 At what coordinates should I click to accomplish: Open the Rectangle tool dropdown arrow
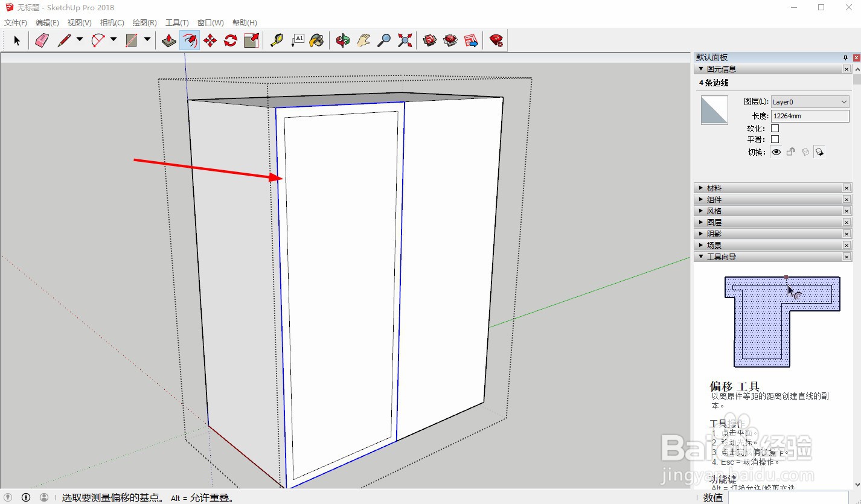click(x=147, y=39)
